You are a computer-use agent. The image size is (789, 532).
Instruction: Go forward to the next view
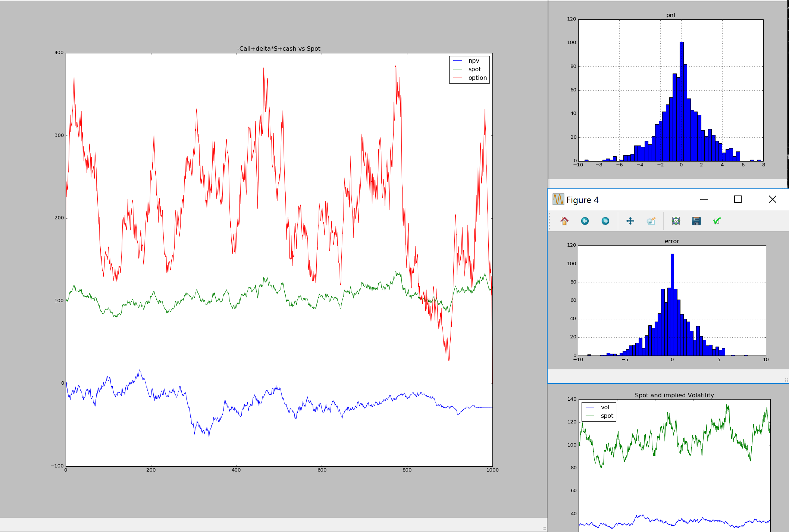[x=605, y=221]
